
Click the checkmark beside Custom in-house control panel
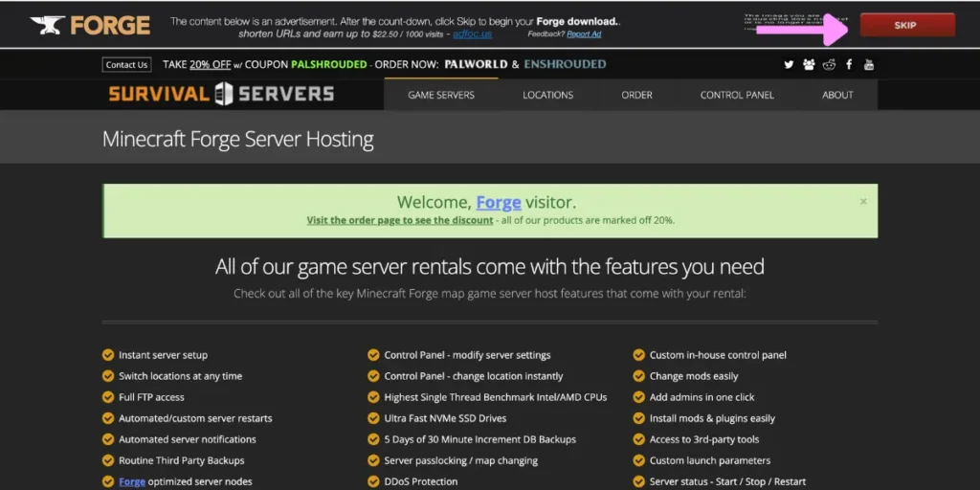[638, 355]
